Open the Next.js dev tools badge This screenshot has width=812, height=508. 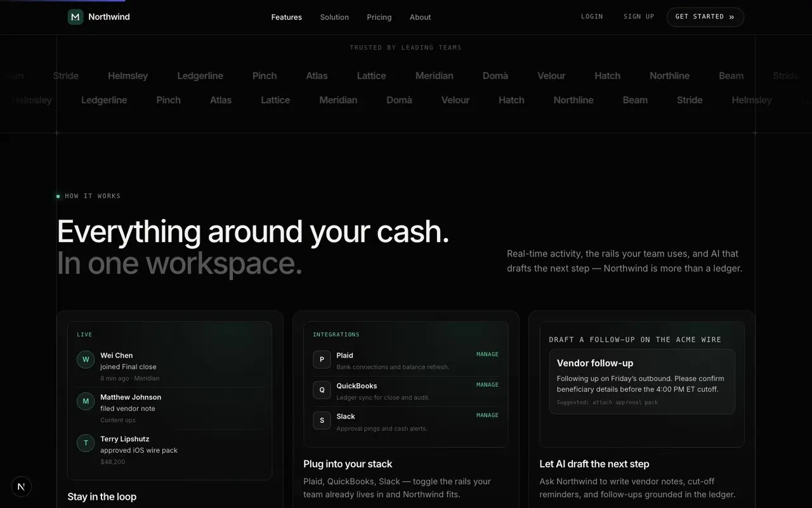tap(22, 487)
